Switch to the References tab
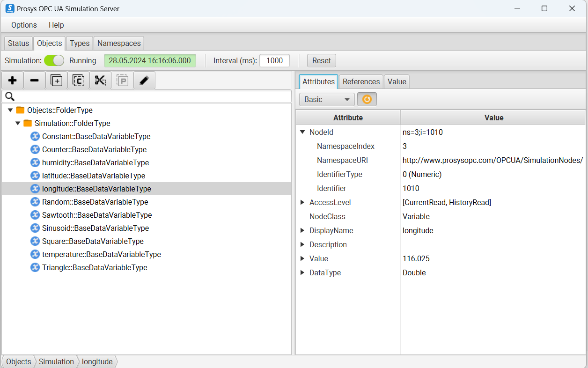Image resolution: width=588 pixels, height=368 pixels. (x=361, y=81)
